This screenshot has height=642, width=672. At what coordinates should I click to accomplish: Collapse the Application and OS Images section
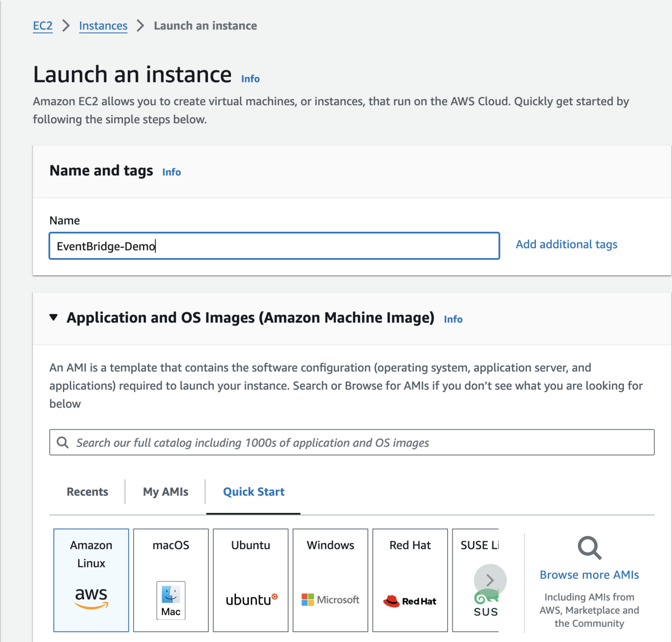54,317
